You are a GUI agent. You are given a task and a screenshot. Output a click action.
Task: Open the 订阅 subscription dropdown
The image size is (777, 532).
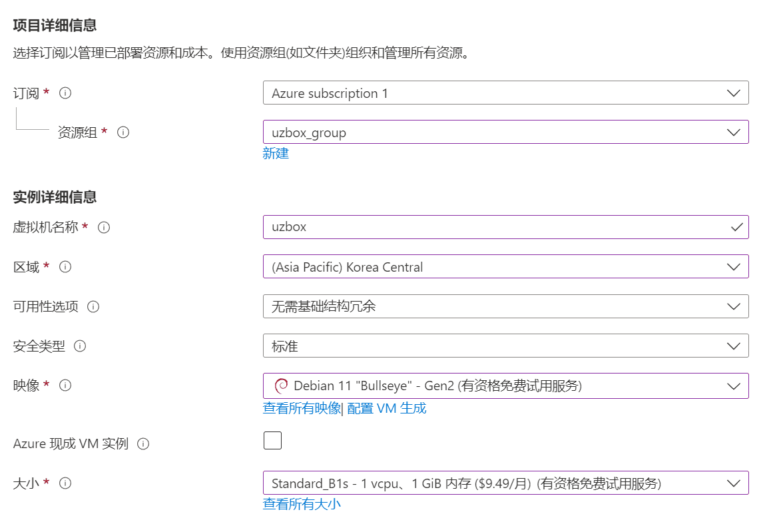(x=505, y=93)
